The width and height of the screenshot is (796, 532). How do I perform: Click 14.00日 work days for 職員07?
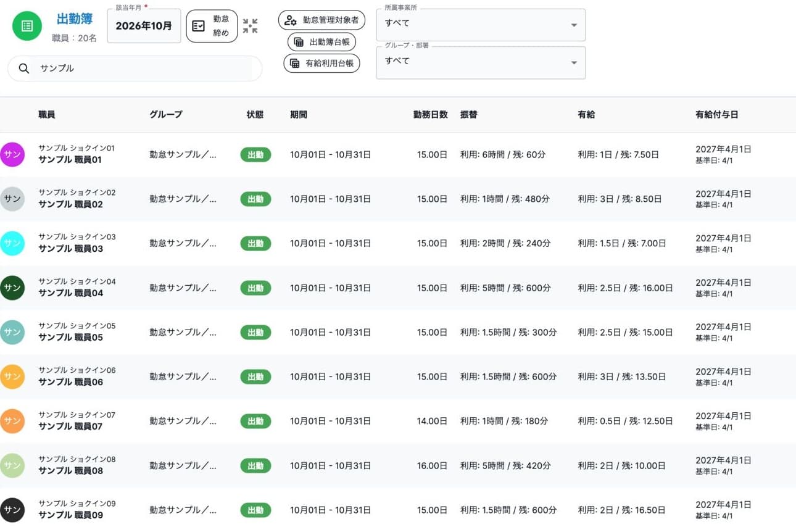pos(432,421)
